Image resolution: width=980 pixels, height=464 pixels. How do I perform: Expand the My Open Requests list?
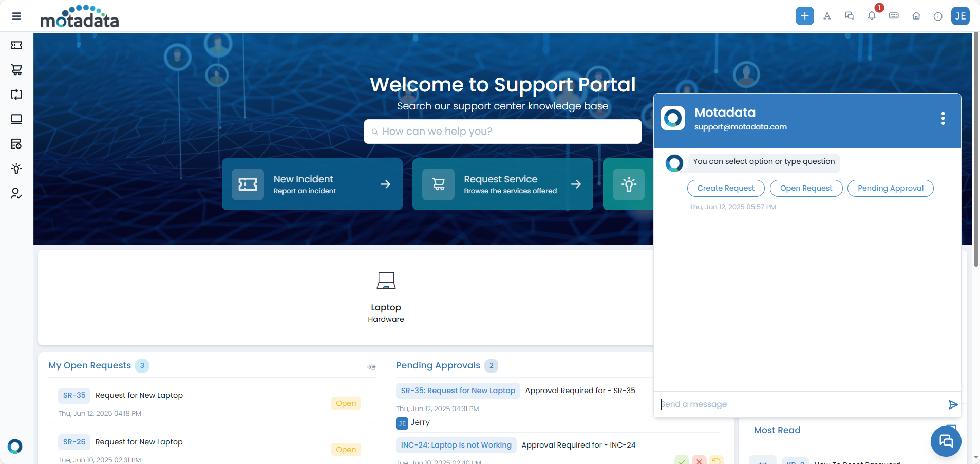point(371,367)
